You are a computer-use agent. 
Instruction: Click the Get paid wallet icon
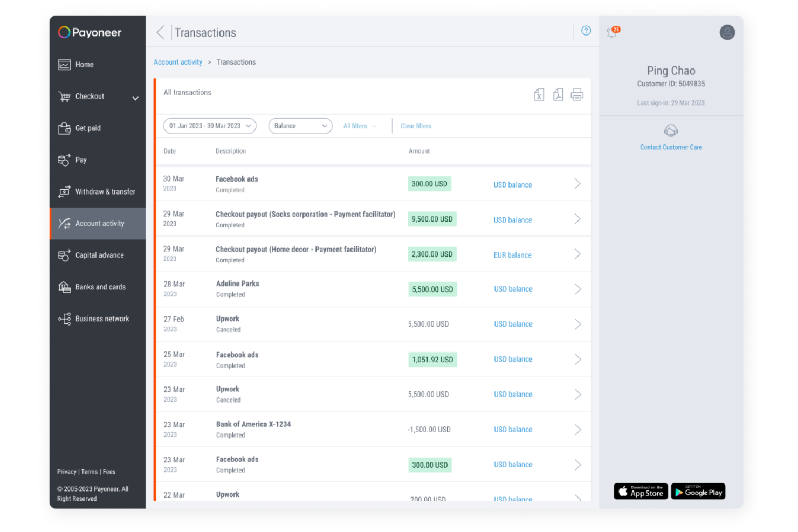(64, 128)
